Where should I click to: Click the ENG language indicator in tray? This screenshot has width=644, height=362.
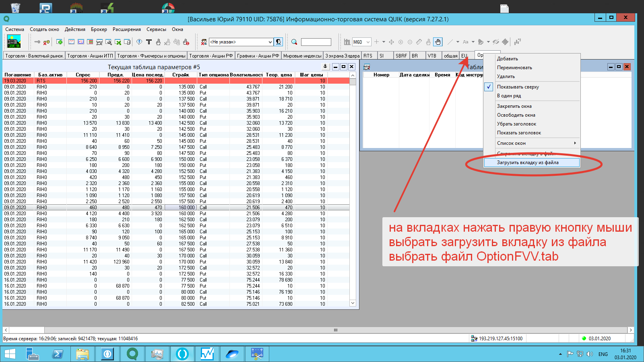(x=603, y=354)
